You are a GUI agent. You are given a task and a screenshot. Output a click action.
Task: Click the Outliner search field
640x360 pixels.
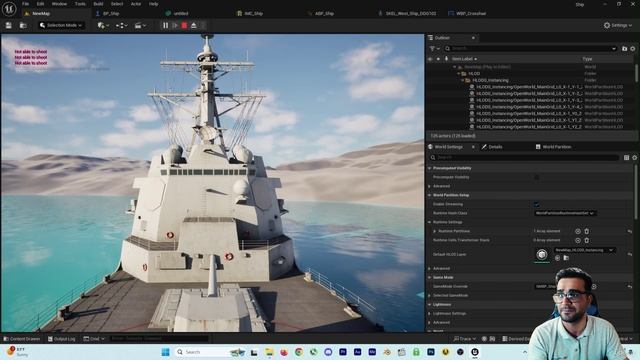[x=531, y=49]
